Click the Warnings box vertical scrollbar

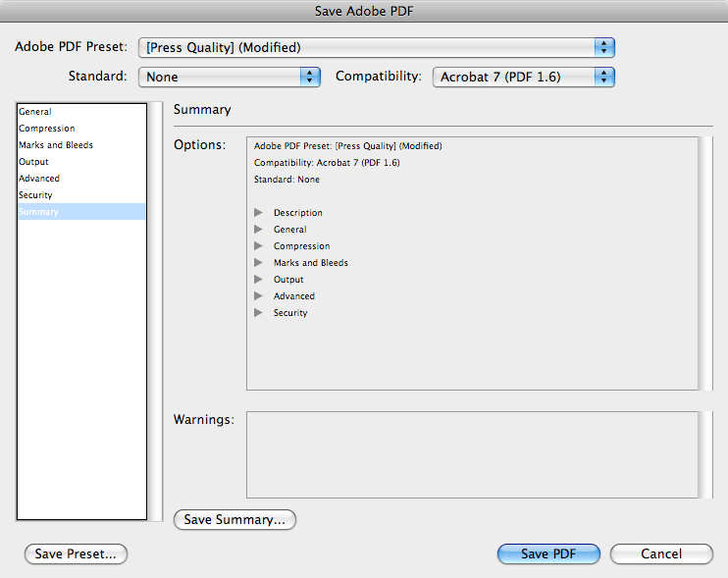click(705, 455)
